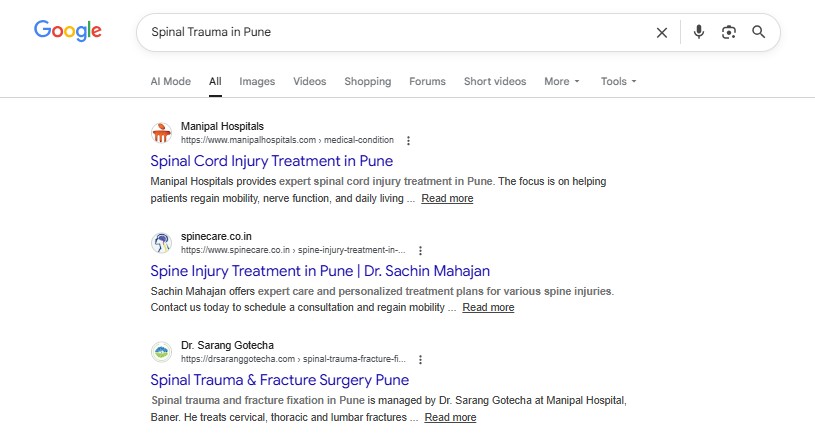
Task: Click the spinecare.co.in site name
Action: 216,236
